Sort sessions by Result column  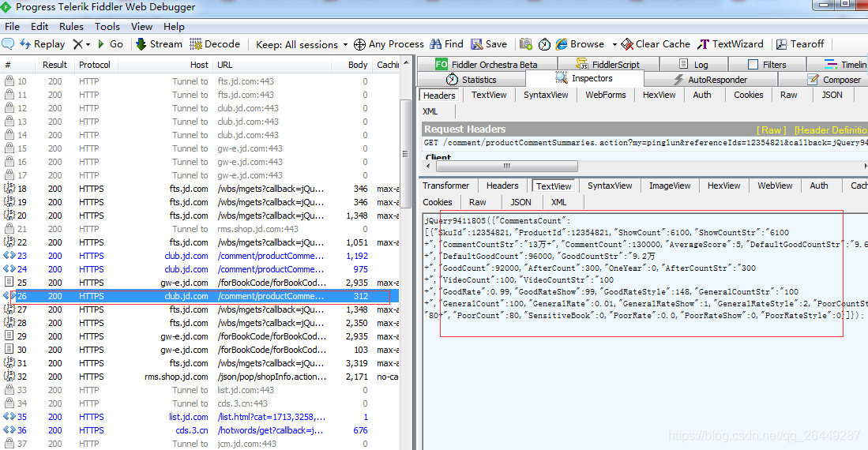coord(54,65)
